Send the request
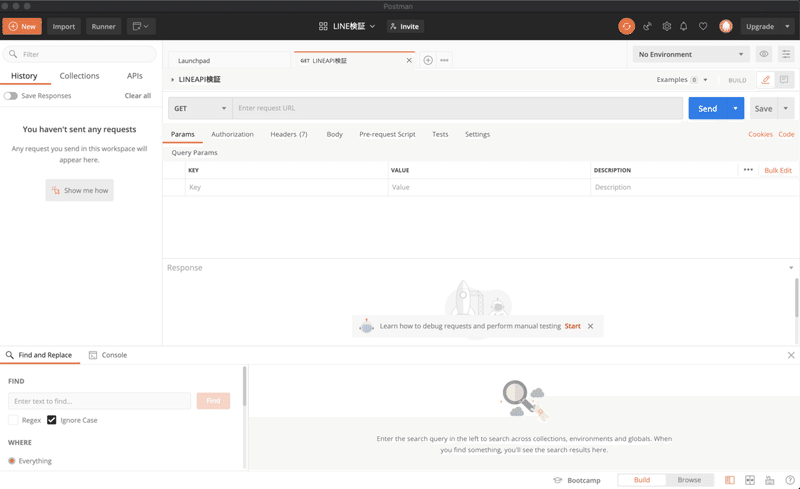Image resolution: width=800 pixels, height=489 pixels. (x=707, y=108)
